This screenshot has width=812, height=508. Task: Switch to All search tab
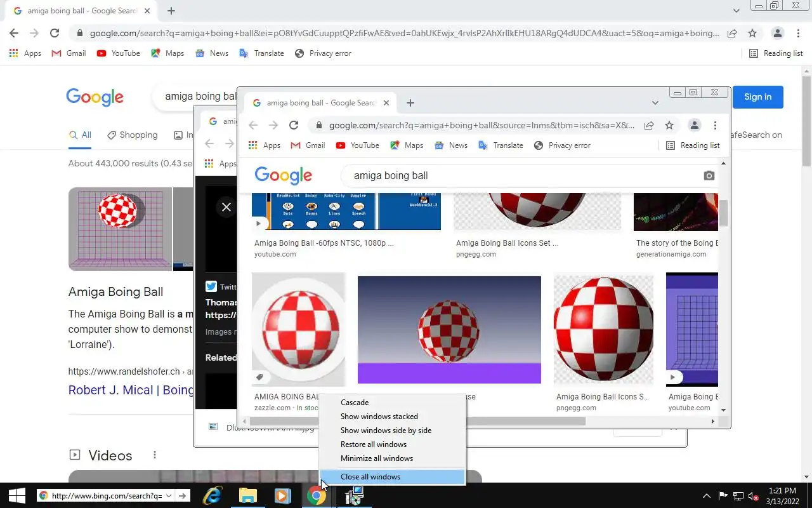click(x=80, y=135)
